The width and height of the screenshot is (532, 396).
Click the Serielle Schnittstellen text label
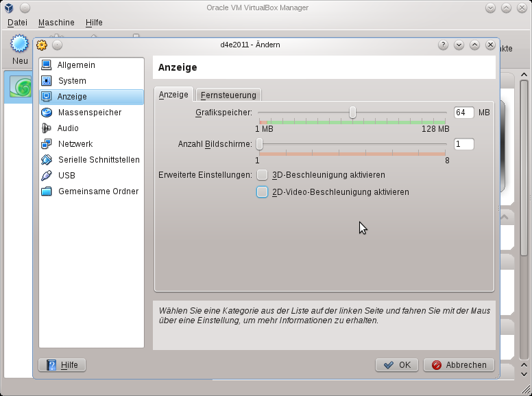pos(99,160)
